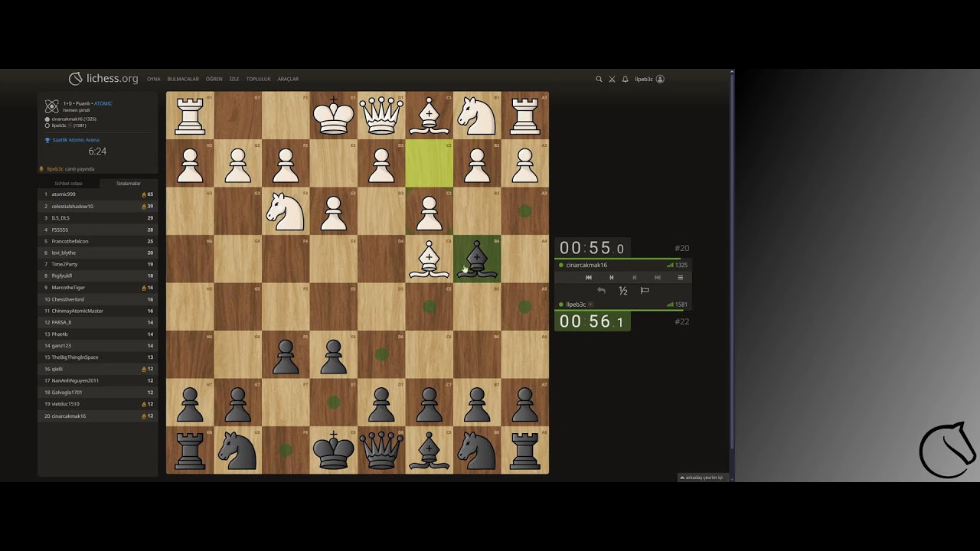The image size is (980, 551).
Task: Open the notifications bell
Action: 625,79
